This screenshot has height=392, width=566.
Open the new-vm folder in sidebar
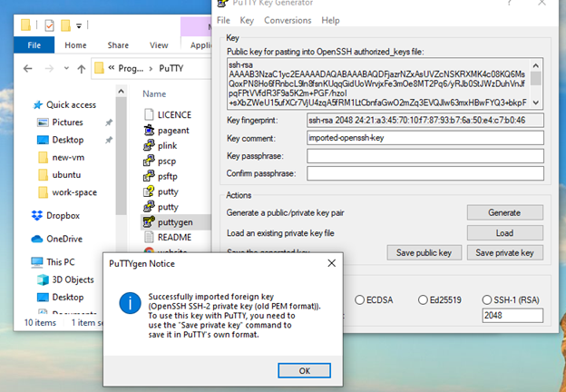tap(68, 157)
